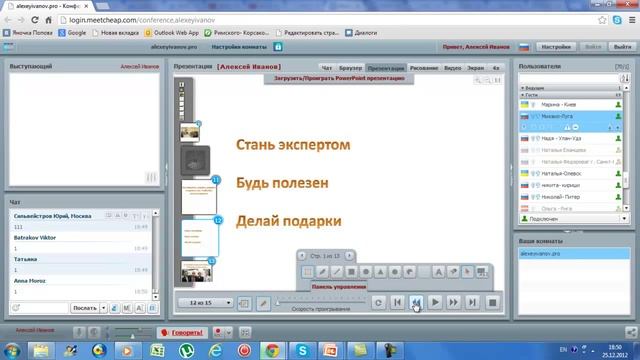Collapse the Ведущие users group

pyautogui.click(x=522, y=88)
